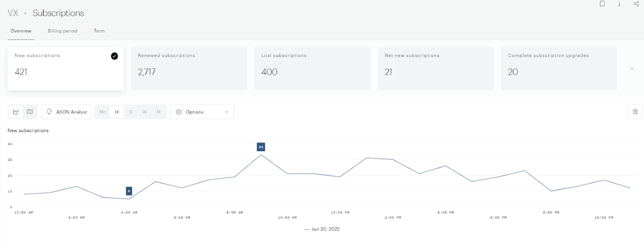Expand more metric cards with the chevron

(x=632, y=69)
